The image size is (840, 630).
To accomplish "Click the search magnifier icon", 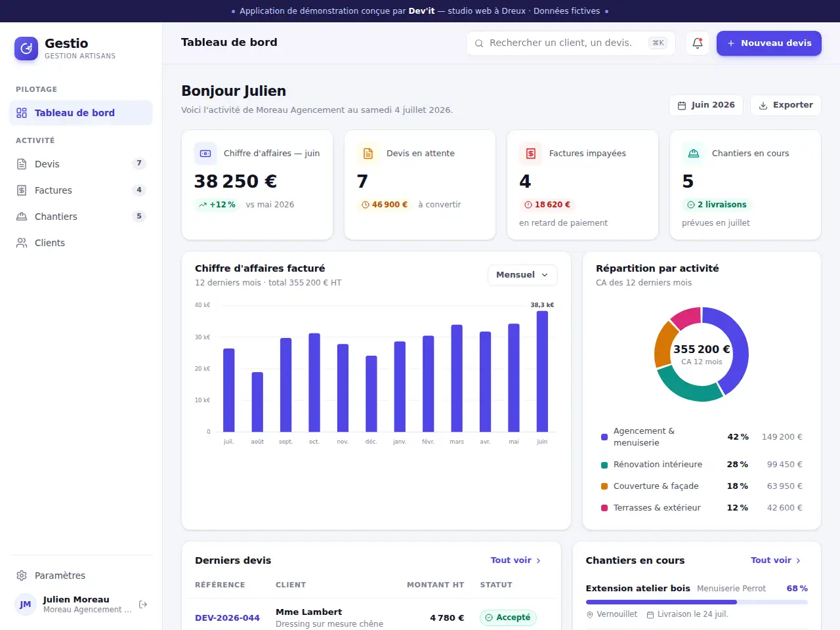I will [479, 43].
